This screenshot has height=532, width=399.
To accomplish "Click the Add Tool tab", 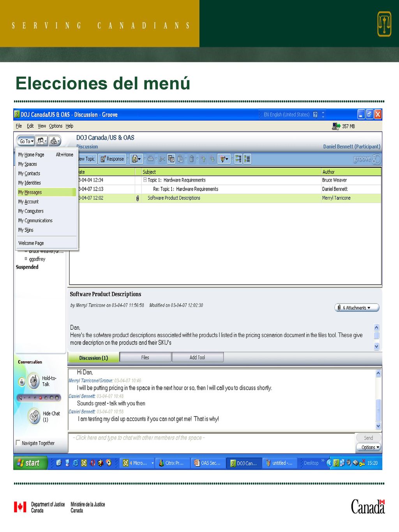I will point(197,357).
